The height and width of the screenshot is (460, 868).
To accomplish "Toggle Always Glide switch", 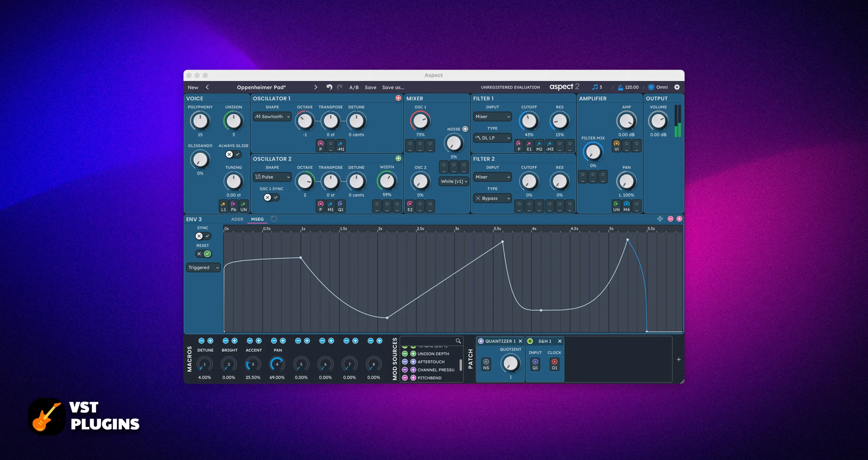I will click(x=233, y=154).
